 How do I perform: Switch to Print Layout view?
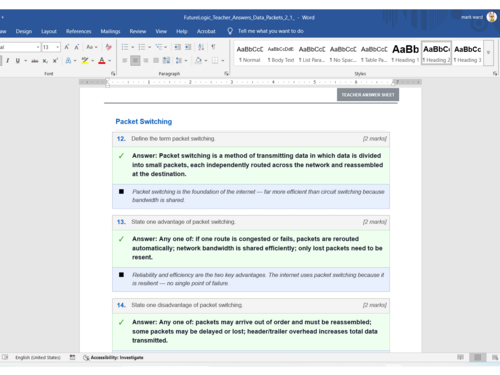click(477, 358)
